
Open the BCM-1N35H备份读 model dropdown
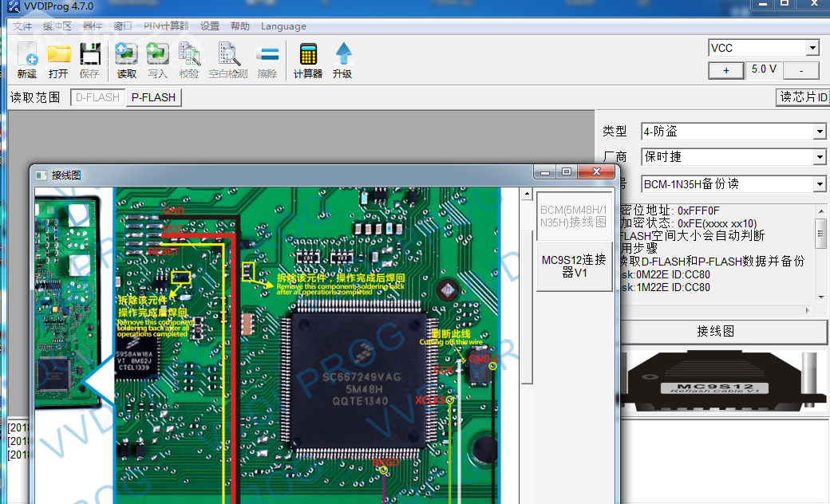733,184
